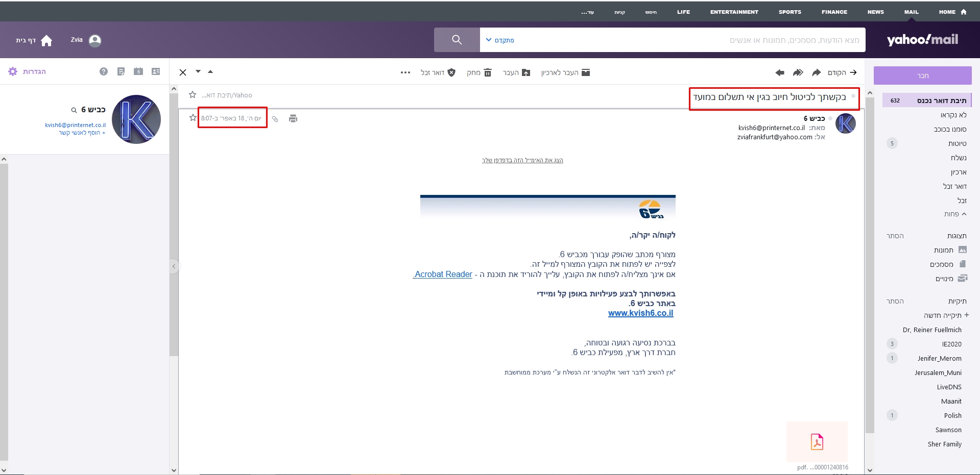Mark email as spam with shield icon
This screenshot has width=980, height=475.
pyautogui.click(x=451, y=72)
